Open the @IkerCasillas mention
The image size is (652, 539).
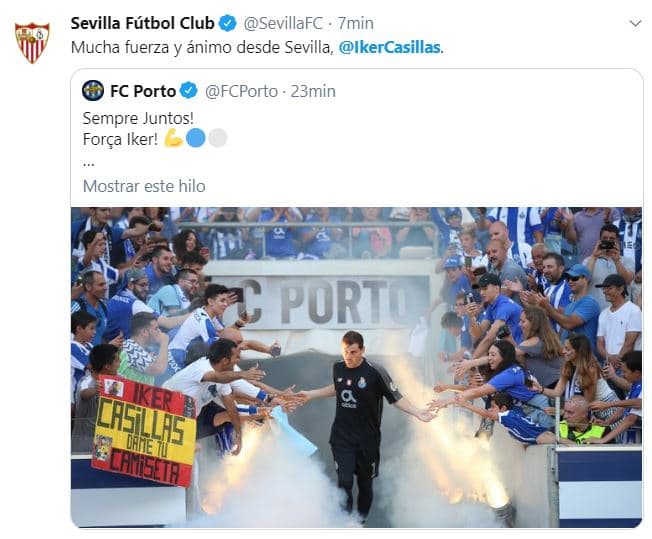389,47
